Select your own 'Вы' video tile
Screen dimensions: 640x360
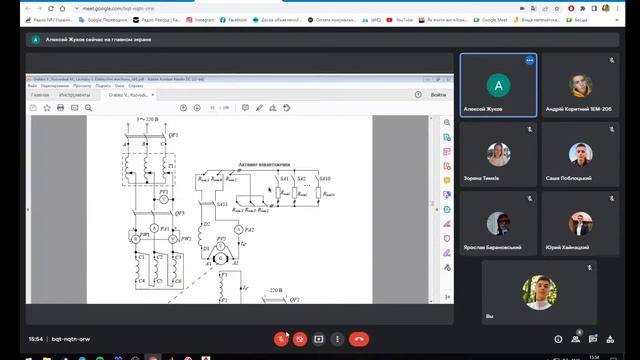coord(539,293)
